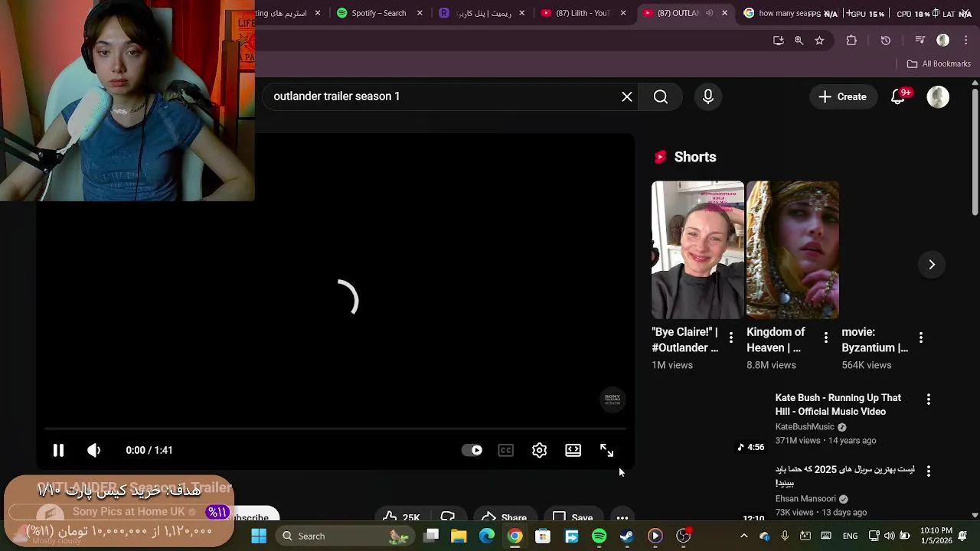Image resolution: width=980 pixels, height=551 pixels.
Task: Like the video with 25K likes
Action: coord(401,517)
